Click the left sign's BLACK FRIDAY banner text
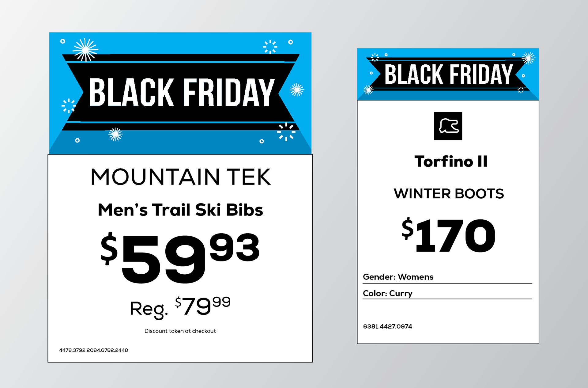Image resolution: width=588 pixels, height=388 pixels. 182,92
